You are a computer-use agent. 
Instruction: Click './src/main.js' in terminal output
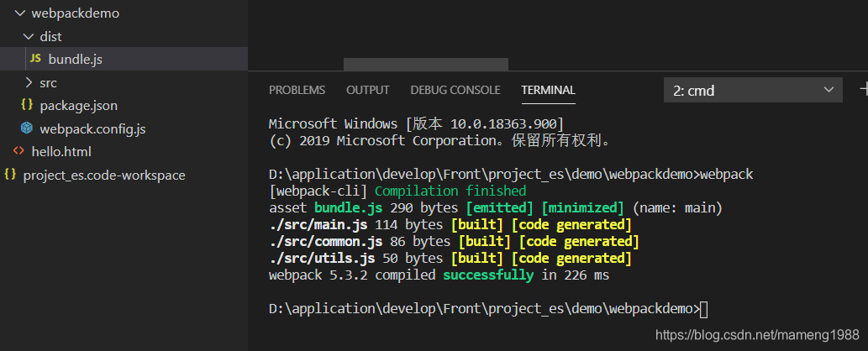pyautogui.click(x=320, y=225)
